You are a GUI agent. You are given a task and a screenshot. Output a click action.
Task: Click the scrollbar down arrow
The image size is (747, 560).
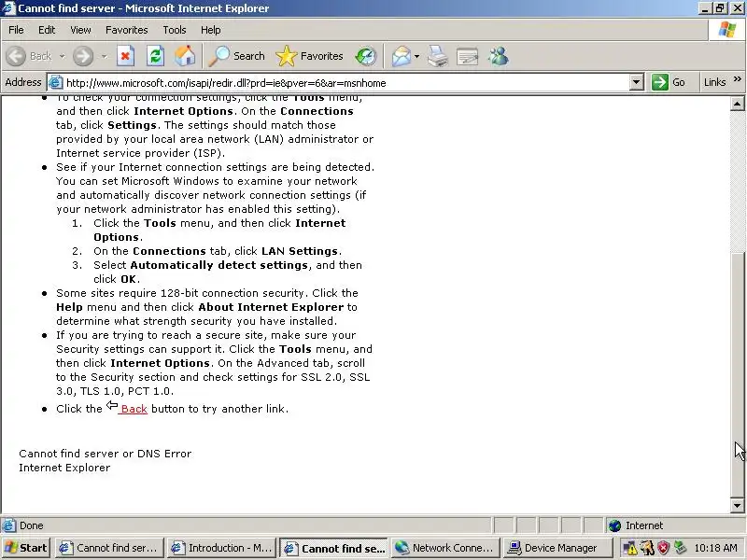coord(737,506)
